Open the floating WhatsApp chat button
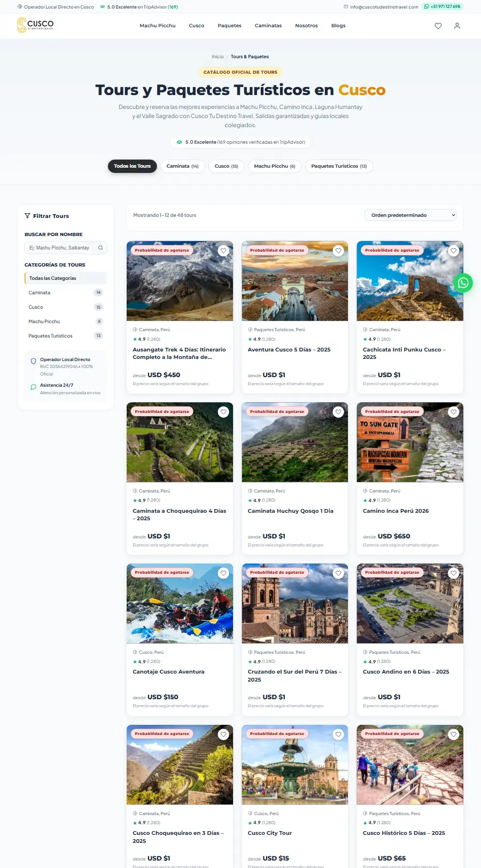 (x=463, y=283)
